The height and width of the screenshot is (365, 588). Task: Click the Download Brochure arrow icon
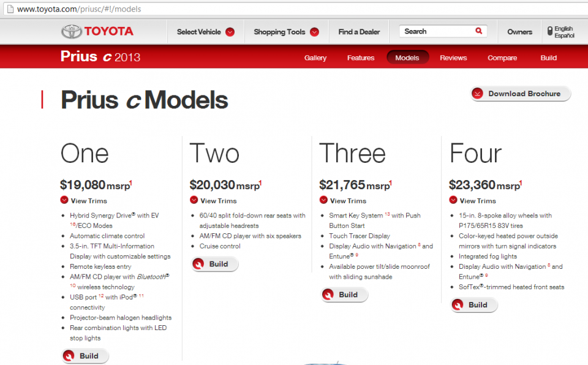coord(477,94)
